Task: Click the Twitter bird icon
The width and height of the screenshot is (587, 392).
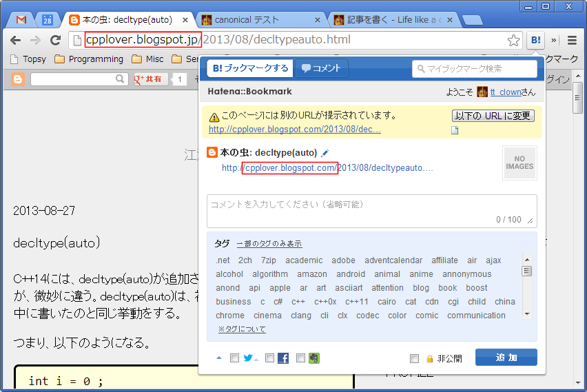Action: click(248, 358)
